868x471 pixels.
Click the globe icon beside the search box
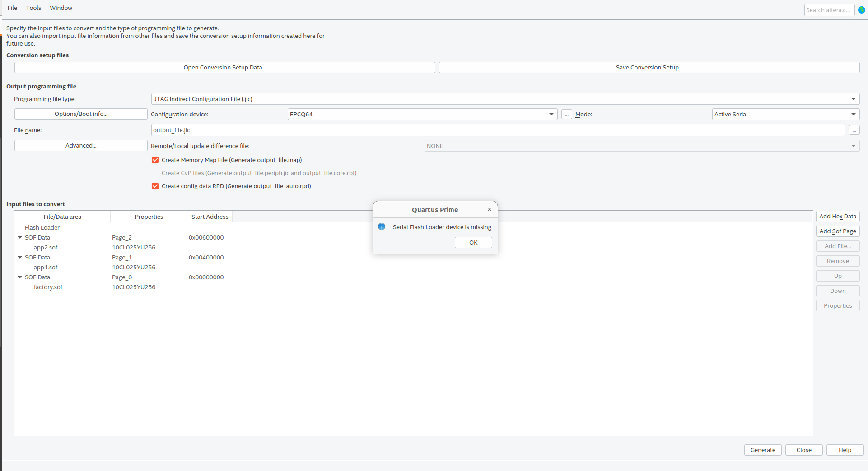pyautogui.click(x=862, y=10)
